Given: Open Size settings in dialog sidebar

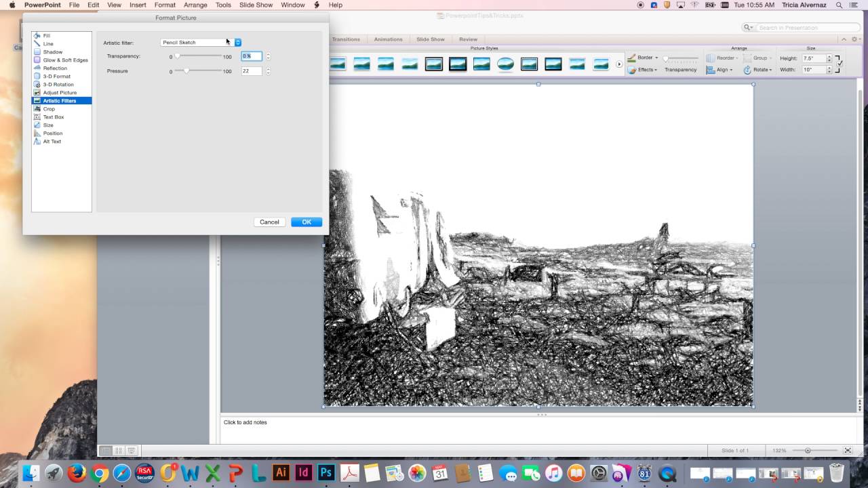Looking at the screenshot, I should click(62, 125).
